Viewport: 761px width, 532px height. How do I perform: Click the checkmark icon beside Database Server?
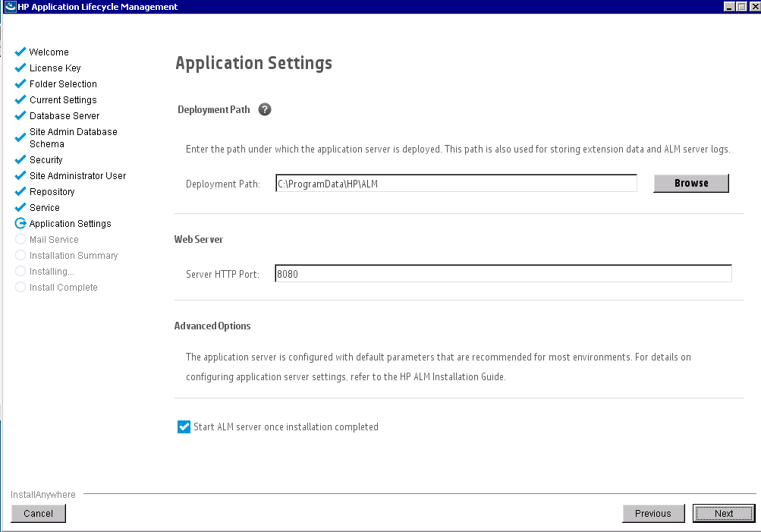click(20, 115)
